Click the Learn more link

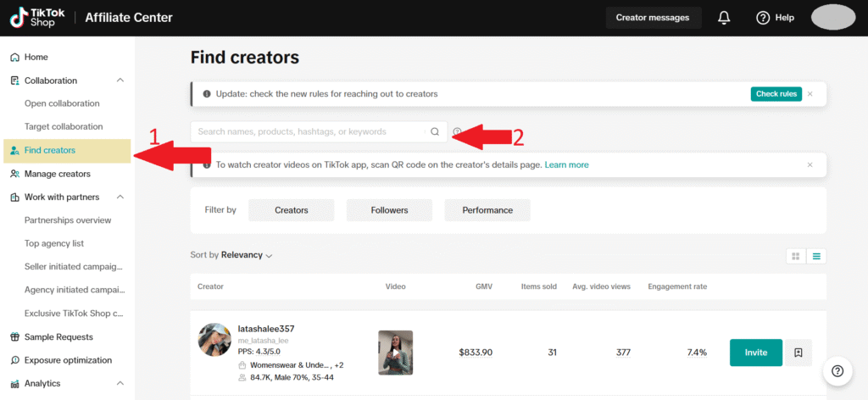coord(566,164)
